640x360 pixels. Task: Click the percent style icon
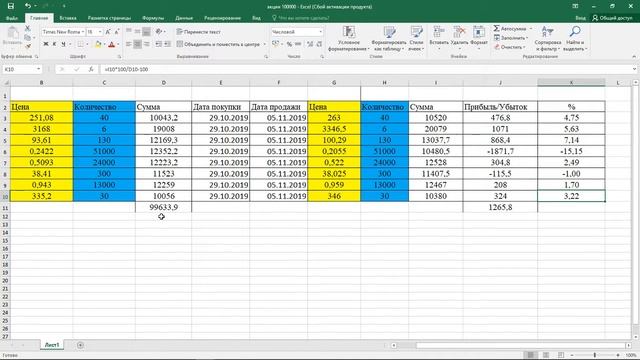point(289,44)
